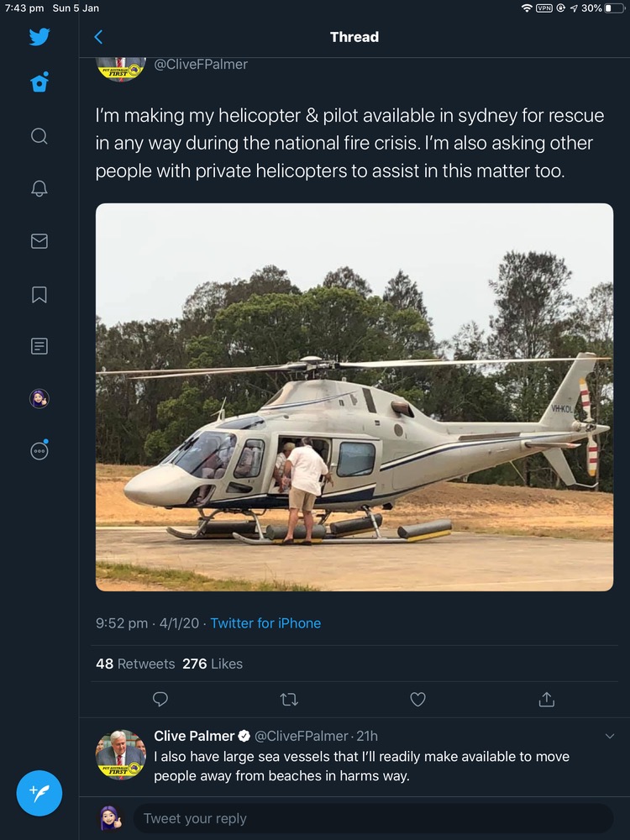
Task: Open Lists icon in sidebar
Action: click(x=39, y=346)
